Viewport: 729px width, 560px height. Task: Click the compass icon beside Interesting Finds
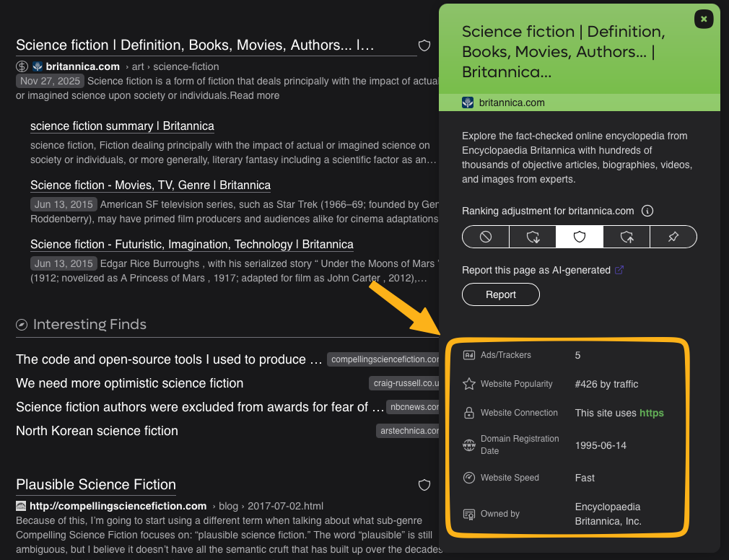(22, 325)
